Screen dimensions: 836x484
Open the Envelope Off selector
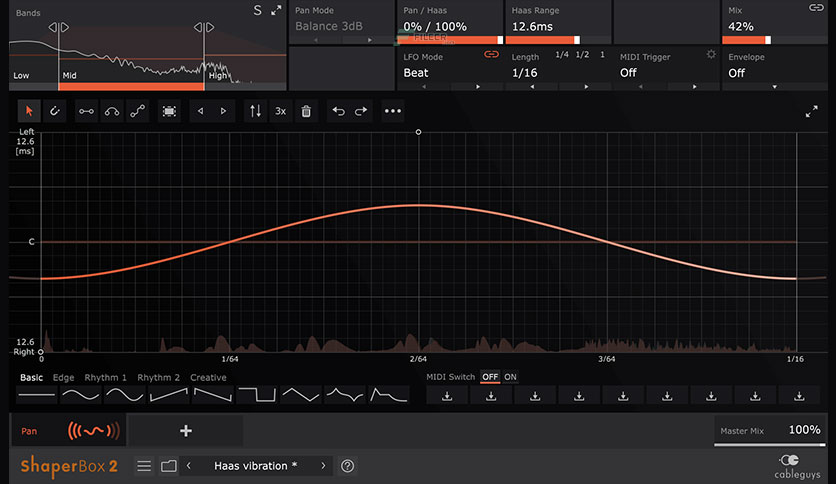[x=776, y=73]
